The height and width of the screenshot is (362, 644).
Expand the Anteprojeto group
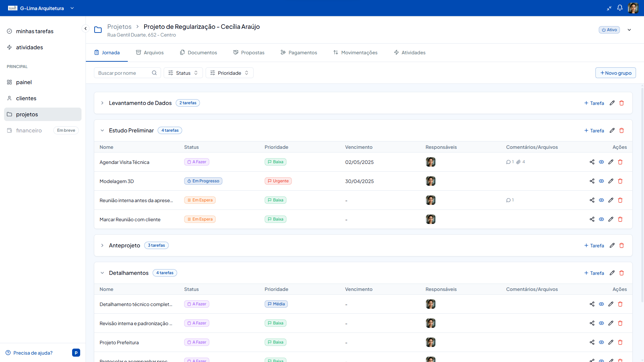[x=102, y=245]
